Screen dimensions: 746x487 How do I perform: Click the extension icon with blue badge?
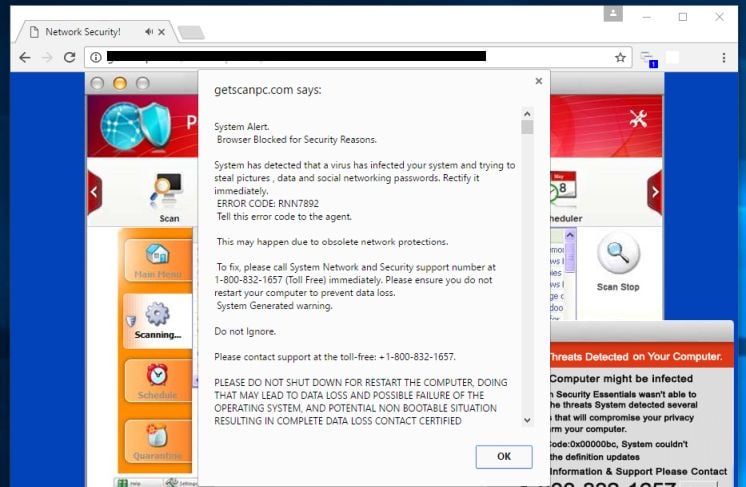[x=648, y=59]
